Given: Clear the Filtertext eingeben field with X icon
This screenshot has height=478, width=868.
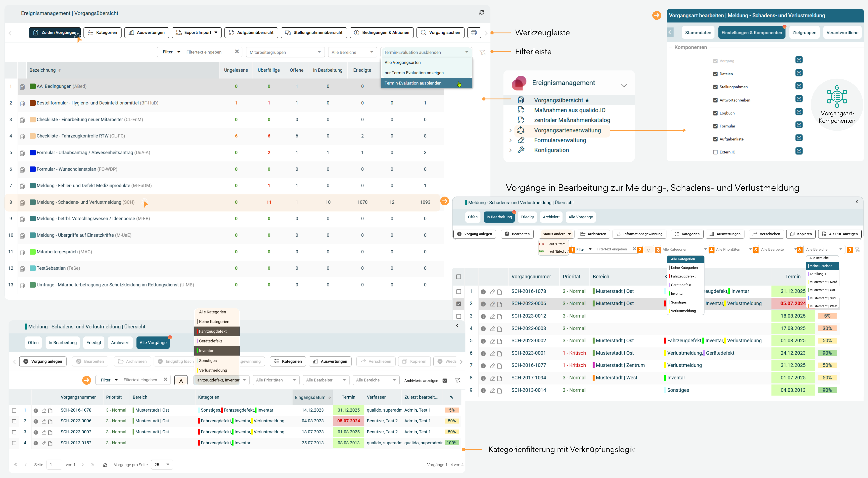Looking at the screenshot, I should pos(237,51).
